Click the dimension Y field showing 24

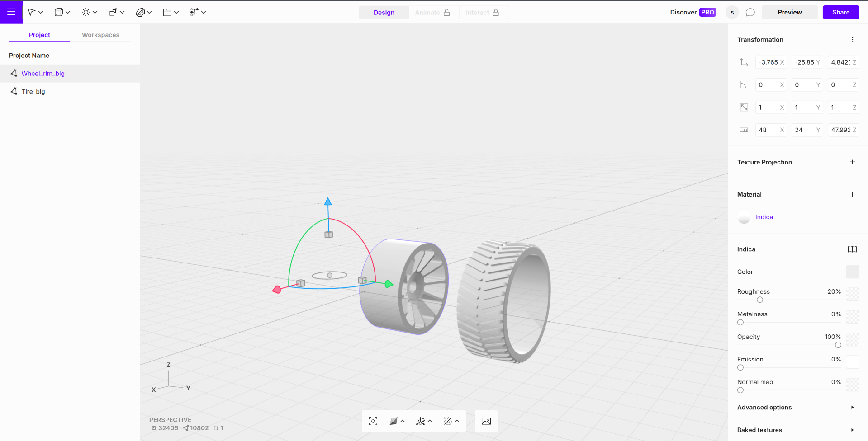tap(807, 130)
